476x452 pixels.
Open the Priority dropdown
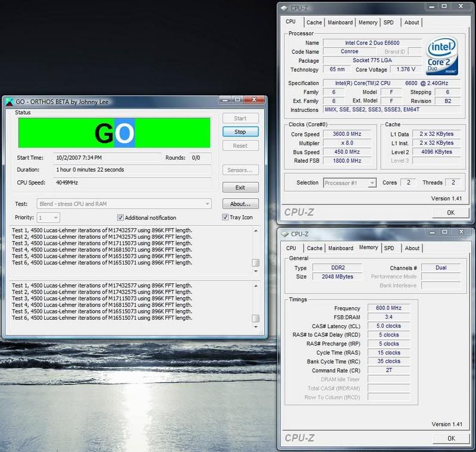coord(48,217)
